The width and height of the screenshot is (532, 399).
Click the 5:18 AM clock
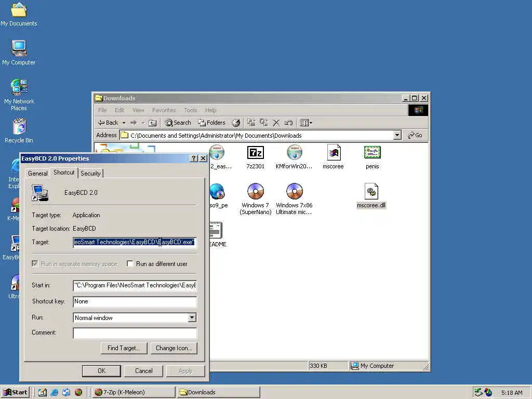coord(512,393)
